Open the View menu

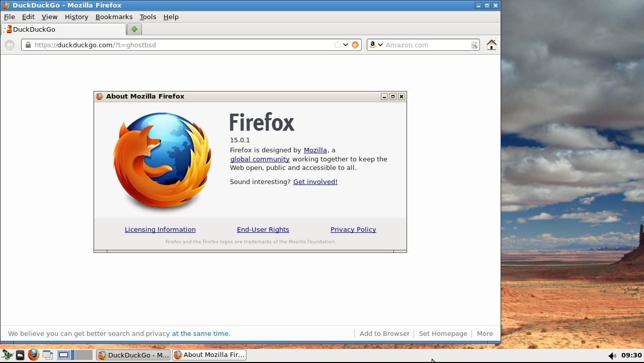coord(49,17)
